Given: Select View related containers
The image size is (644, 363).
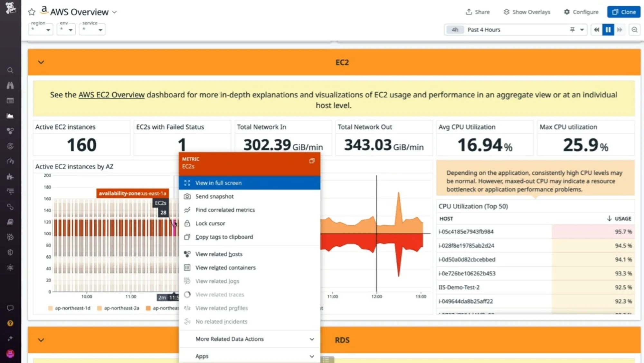Looking at the screenshot, I should 250,268.
